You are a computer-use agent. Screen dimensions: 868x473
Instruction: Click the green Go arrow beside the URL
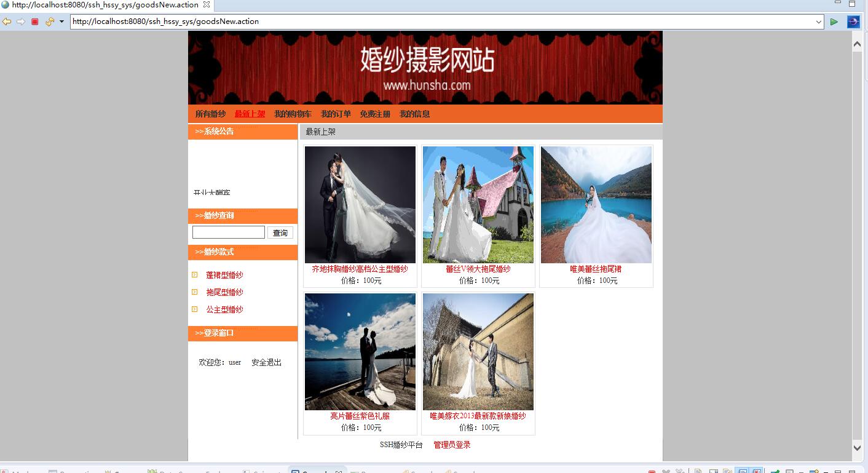pyautogui.click(x=834, y=22)
